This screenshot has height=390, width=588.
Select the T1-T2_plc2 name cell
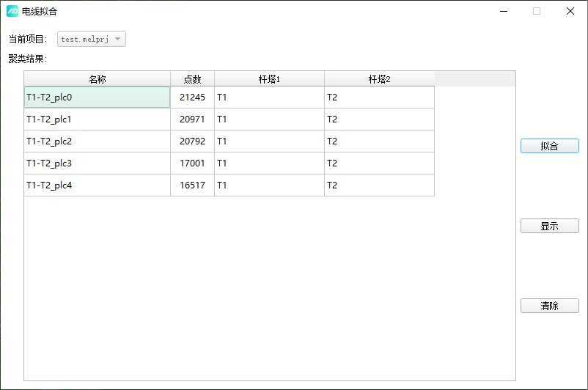point(97,141)
